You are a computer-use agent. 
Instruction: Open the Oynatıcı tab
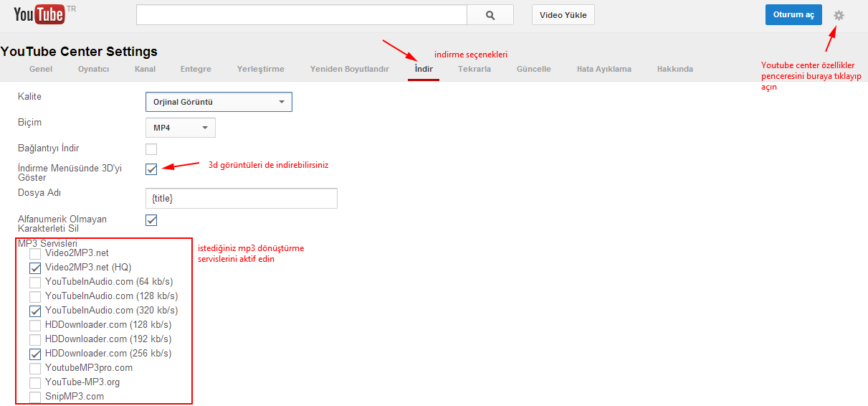click(x=93, y=70)
